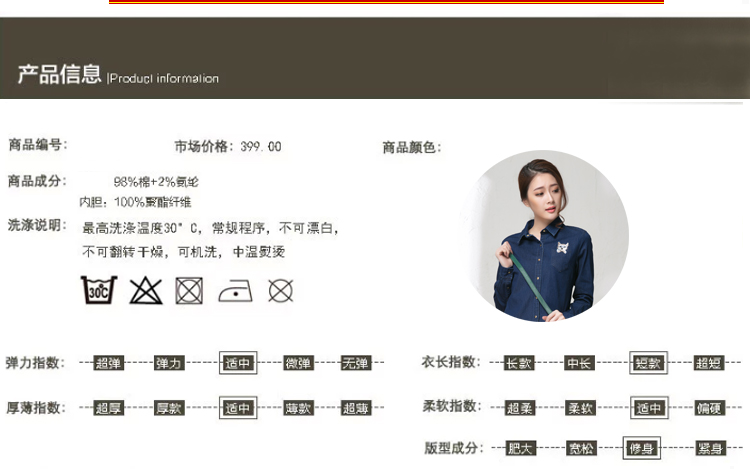The height and width of the screenshot is (469, 750).
Task: Select 超弹 in the 弹力指数 row
Action: pyautogui.click(x=109, y=363)
